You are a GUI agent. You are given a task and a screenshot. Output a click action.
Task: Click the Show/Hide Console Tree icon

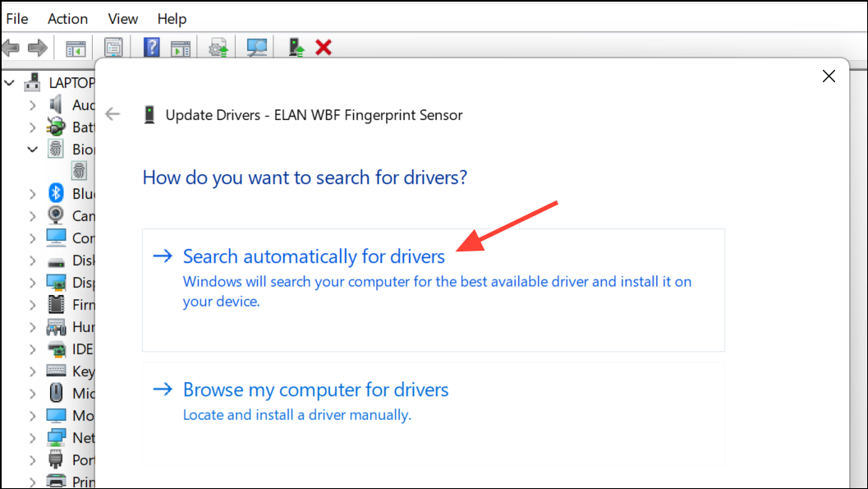[76, 48]
